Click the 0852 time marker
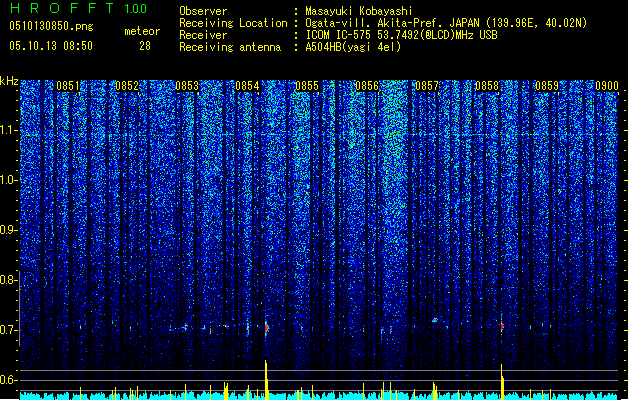This screenshot has height=400, width=629. [127, 86]
